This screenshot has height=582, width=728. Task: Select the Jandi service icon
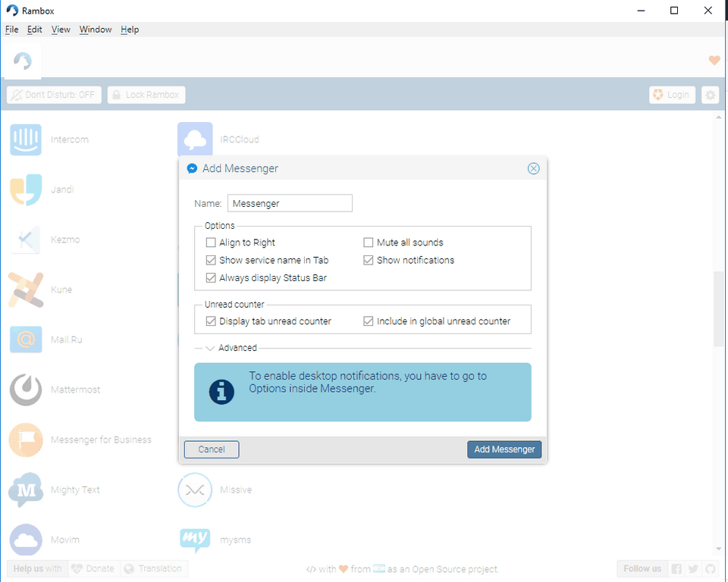(x=26, y=189)
